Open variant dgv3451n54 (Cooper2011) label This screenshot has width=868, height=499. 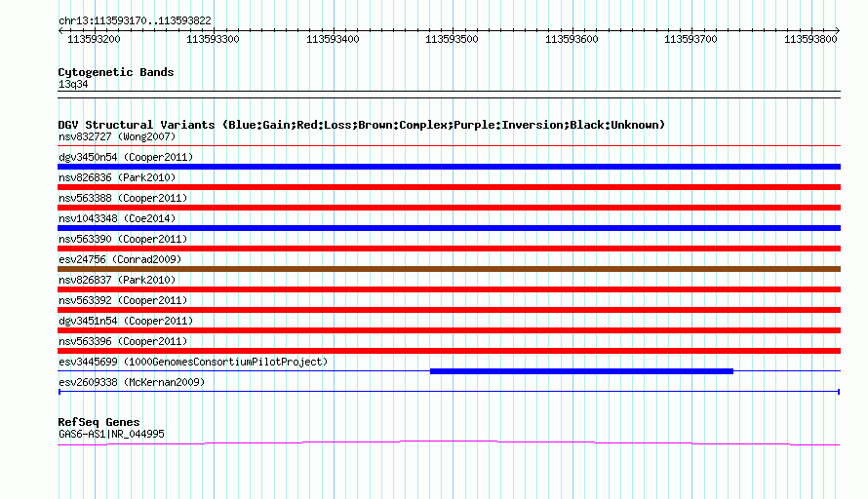pyautogui.click(x=126, y=321)
